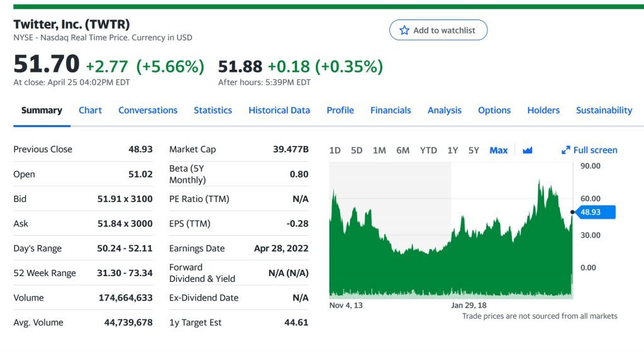Click the Open value 51.02
The width and height of the screenshot is (644, 356).
140,174
